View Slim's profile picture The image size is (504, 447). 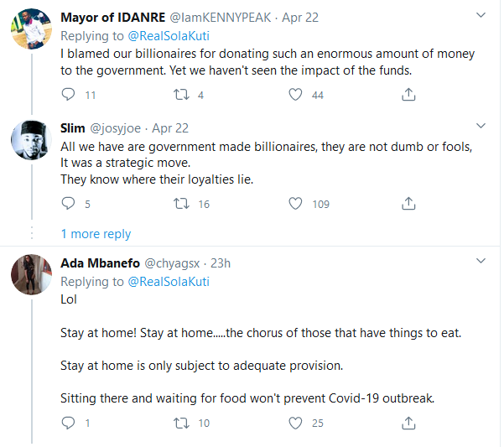point(30,140)
